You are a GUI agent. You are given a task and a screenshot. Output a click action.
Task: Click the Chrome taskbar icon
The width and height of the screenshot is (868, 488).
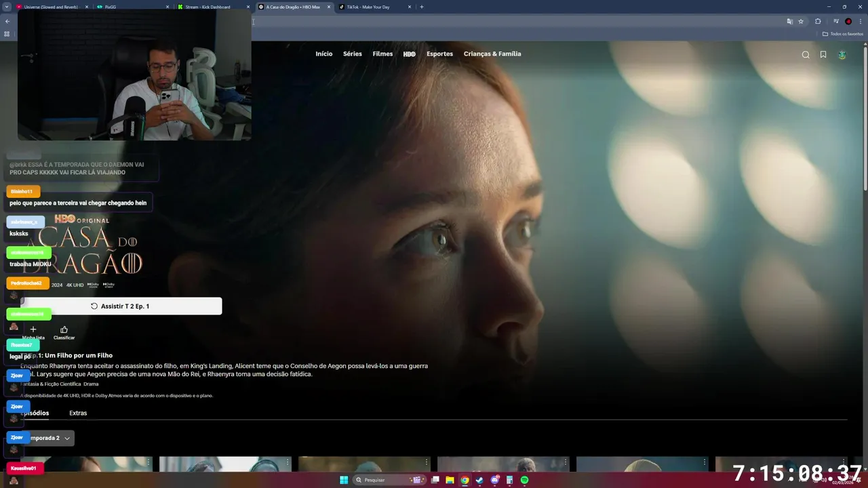(465, 480)
